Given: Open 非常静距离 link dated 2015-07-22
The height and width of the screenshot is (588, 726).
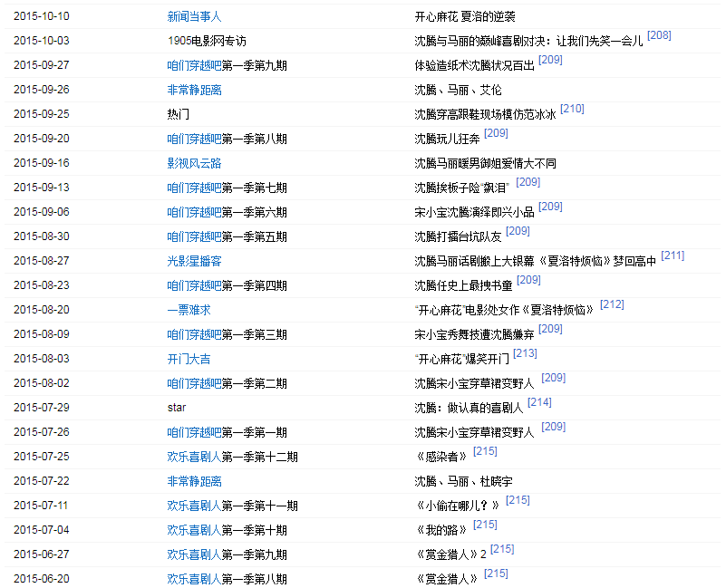Looking at the screenshot, I should point(194,481).
